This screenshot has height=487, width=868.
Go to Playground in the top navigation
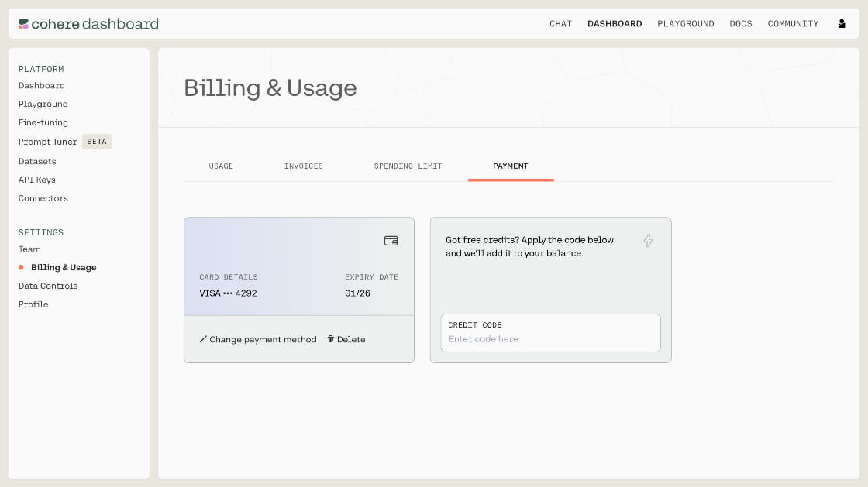[685, 24]
